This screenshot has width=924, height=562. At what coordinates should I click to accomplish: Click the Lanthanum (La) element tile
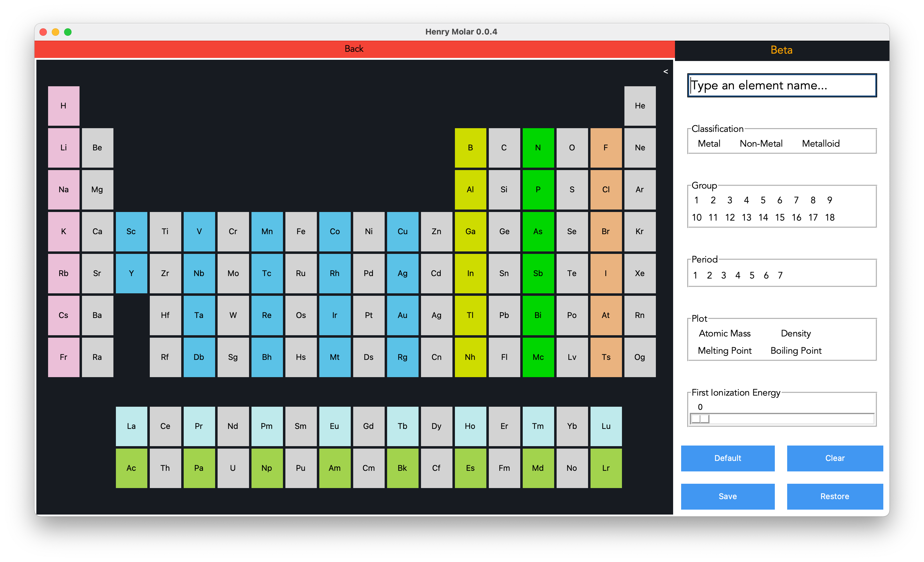131,426
